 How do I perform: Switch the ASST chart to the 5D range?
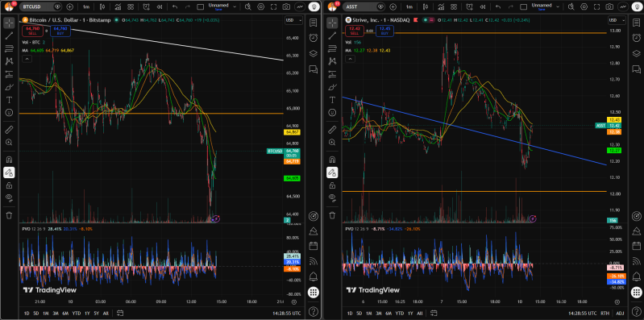tap(359, 313)
